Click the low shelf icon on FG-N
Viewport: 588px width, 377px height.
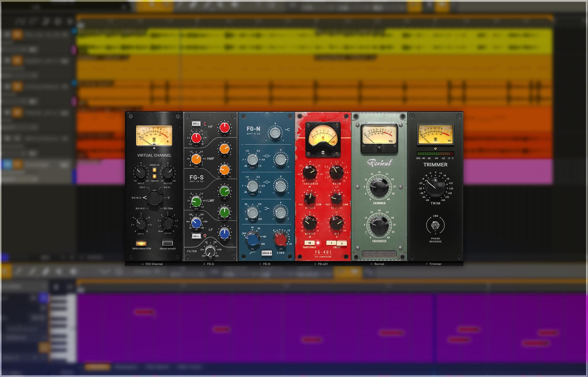(x=267, y=208)
